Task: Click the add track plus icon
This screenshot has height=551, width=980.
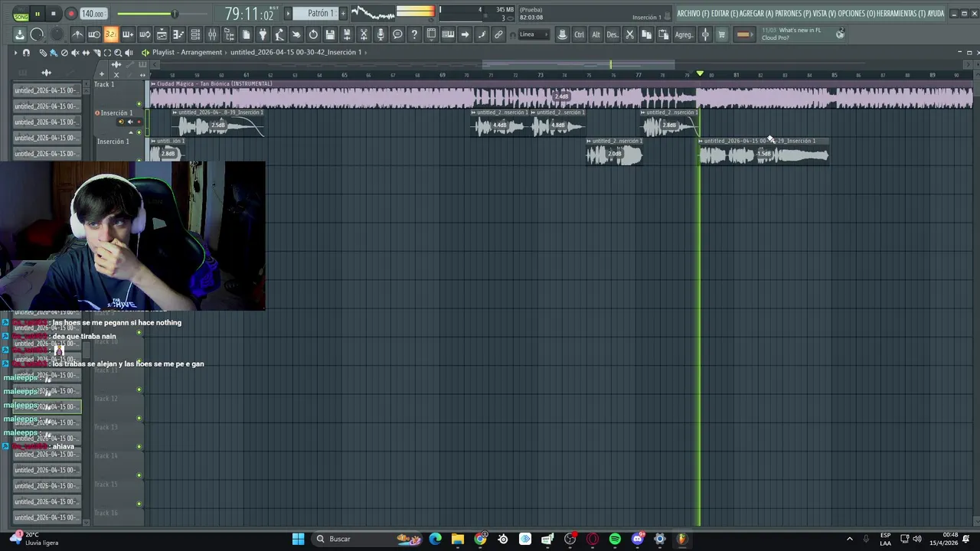Action: point(102,74)
